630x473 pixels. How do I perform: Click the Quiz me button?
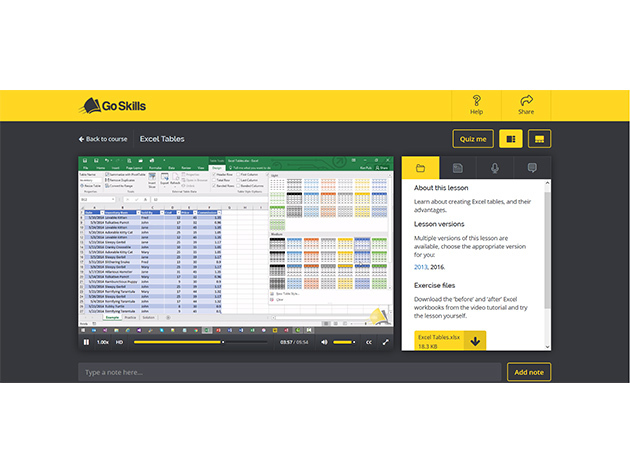click(473, 139)
